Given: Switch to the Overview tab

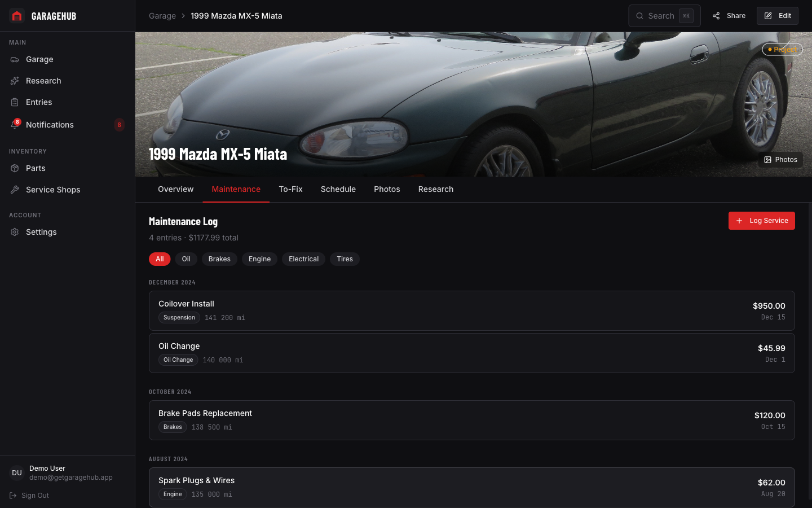Looking at the screenshot, I should point(175,189).
